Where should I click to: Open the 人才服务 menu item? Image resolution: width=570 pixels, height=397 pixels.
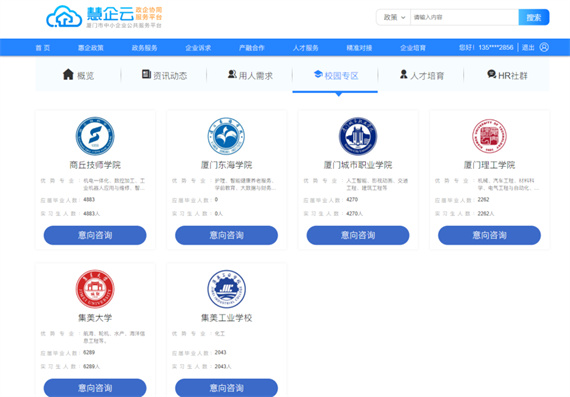[x=305, y=48]
